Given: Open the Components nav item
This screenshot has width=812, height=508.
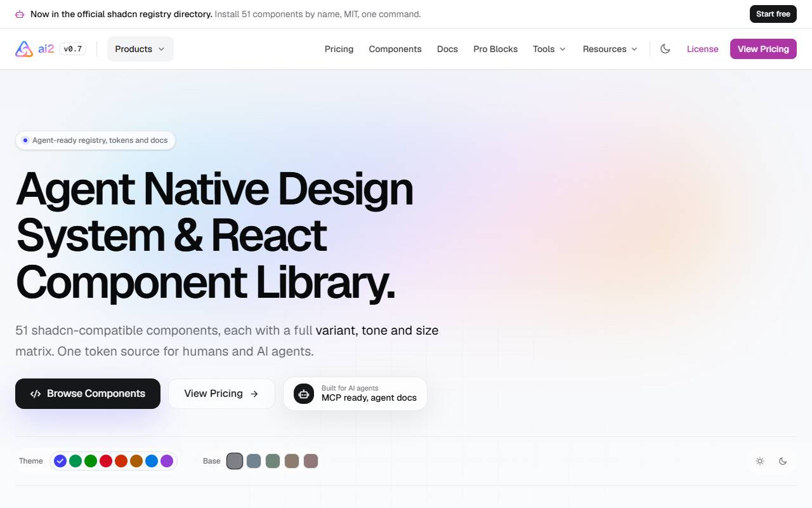Looking at the screenshot, I should pos(395,49).
